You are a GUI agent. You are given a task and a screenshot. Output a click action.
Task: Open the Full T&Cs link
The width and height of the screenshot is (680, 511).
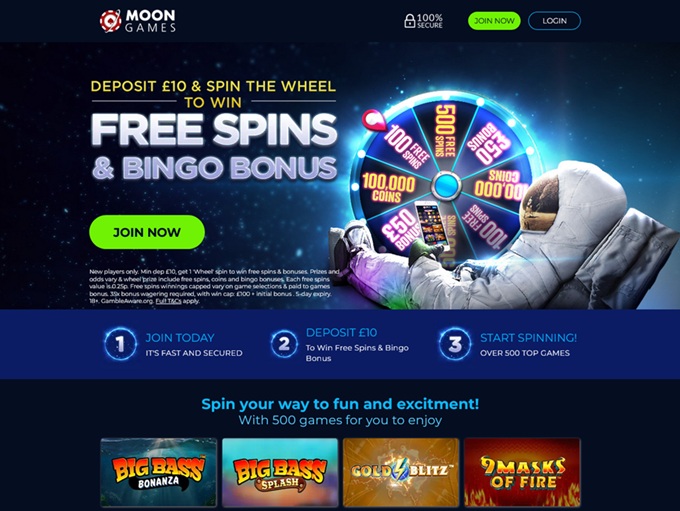[168, 301]
